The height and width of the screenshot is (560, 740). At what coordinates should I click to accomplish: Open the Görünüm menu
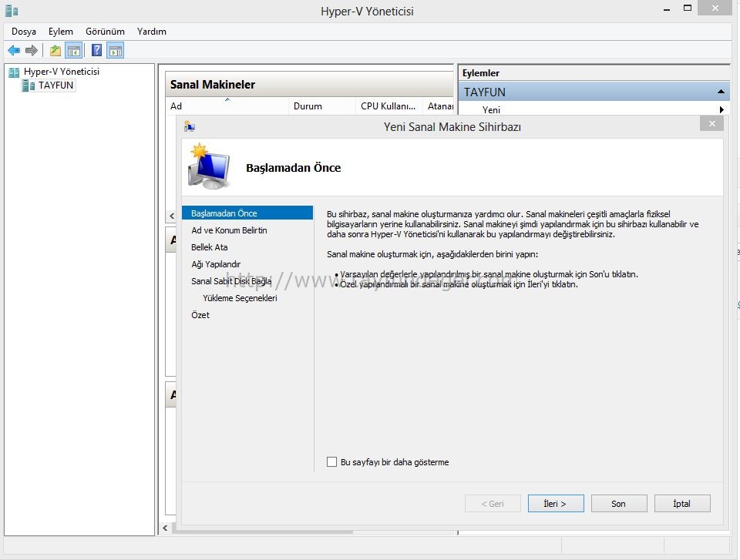[105, 31]
